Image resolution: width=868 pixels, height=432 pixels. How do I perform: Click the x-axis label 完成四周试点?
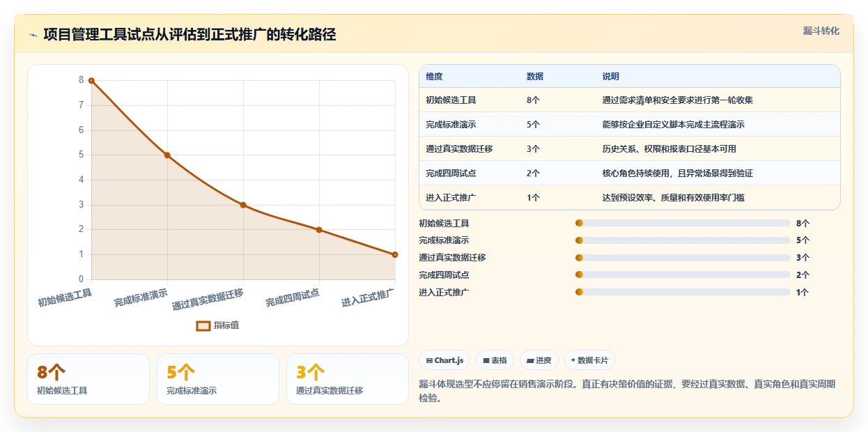[x=293, y=298]
